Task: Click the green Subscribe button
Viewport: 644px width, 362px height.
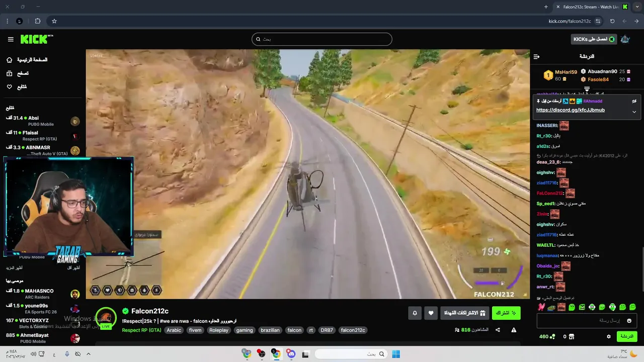Action: [506, 313]
